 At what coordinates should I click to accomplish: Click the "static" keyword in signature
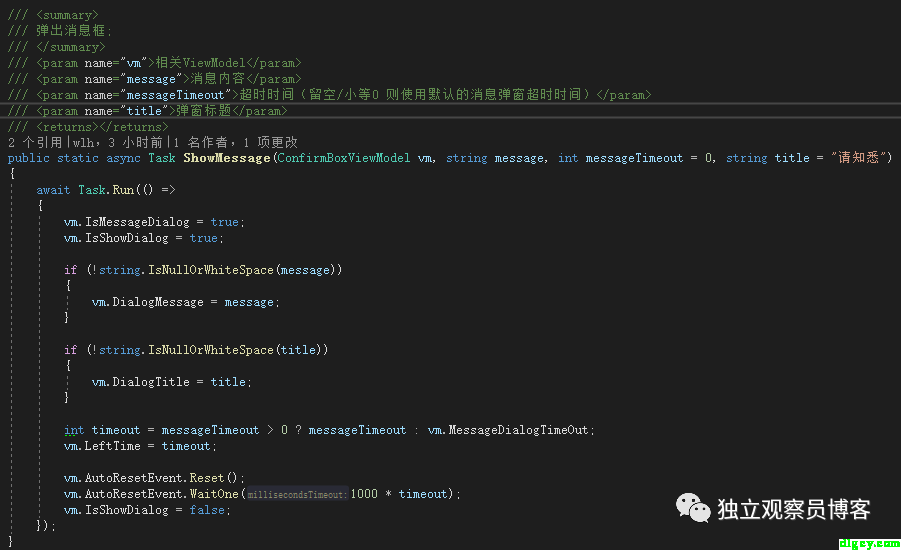tap(78, 158)
